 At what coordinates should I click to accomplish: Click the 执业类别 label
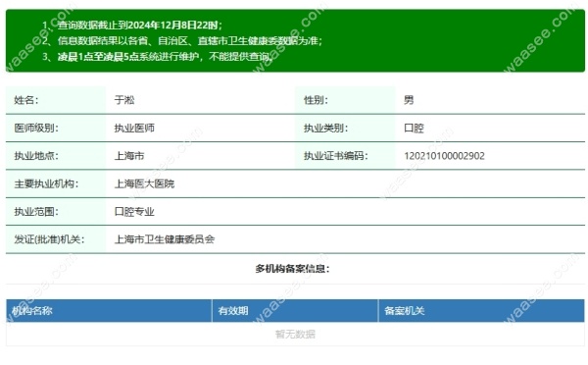(326, 129)
